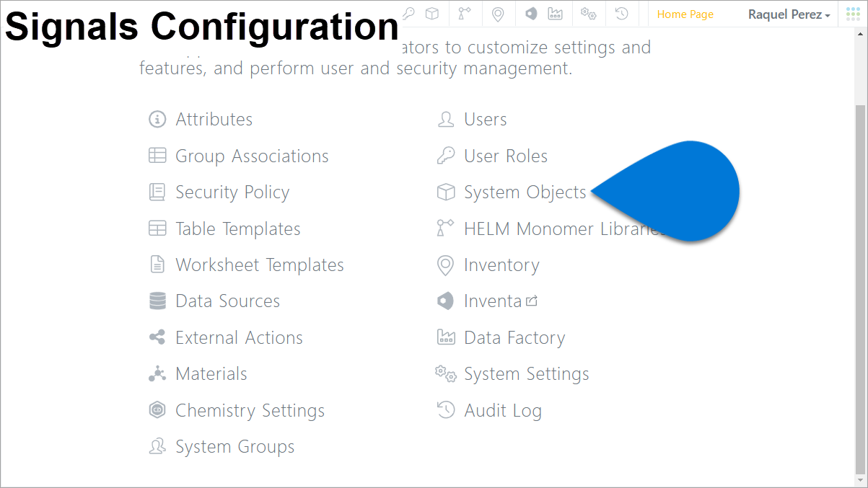This screenshot has width=868, height=488.
Task: Click the Chemistry Settings hexagon icon
Action: click(157, 411)
